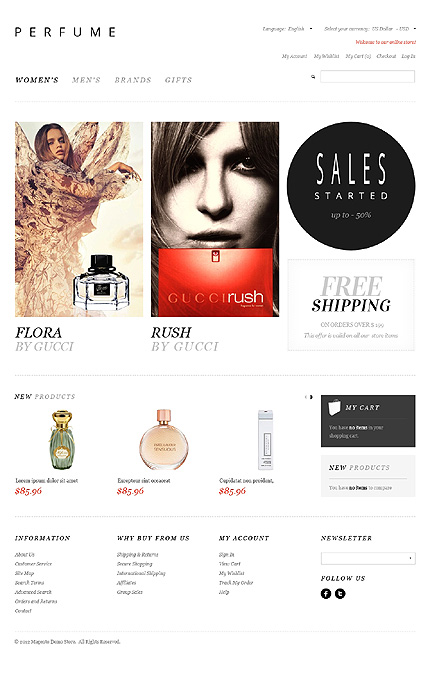
Task: Submit newsletter with the arrow button
Action: [410, 558]
